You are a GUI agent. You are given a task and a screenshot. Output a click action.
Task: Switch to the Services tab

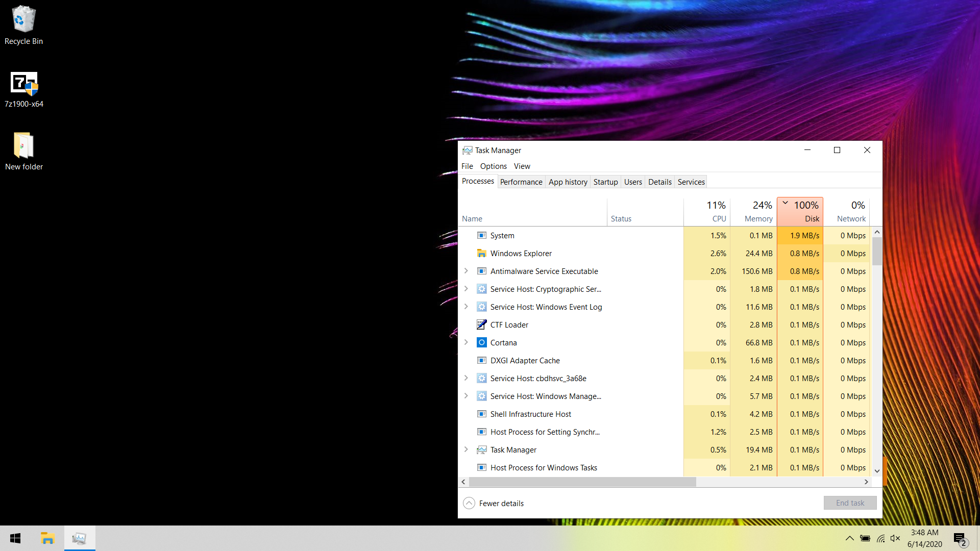tap(691, 182)
